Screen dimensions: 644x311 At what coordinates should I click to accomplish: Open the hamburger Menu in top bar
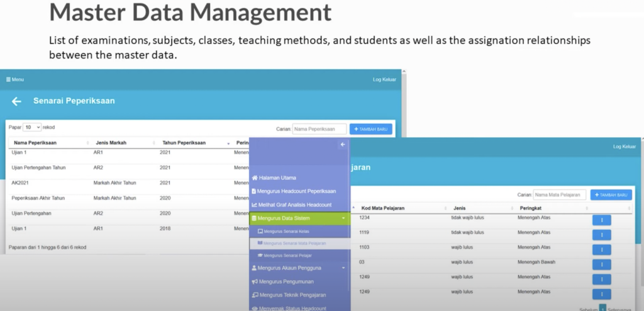tap(15, 79)
